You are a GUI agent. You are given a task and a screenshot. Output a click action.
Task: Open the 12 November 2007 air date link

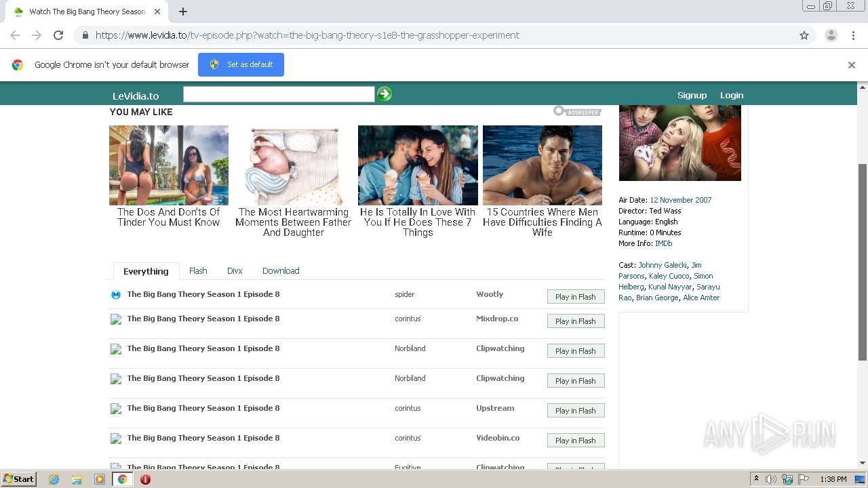click(x=681, y=200)
